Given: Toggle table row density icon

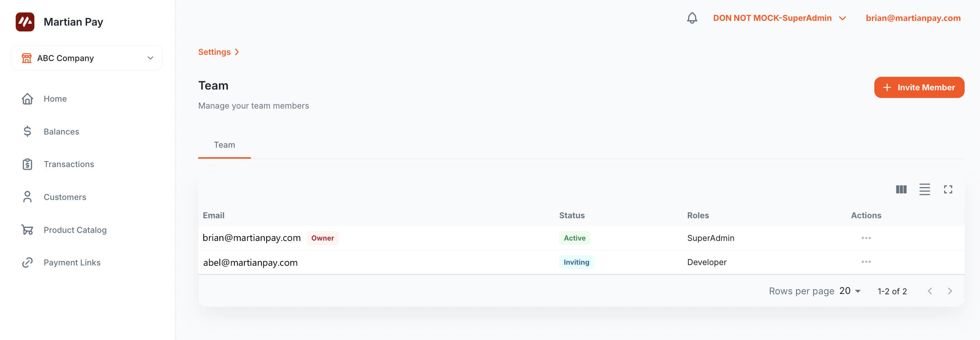Looking at the screenshot, I should (x=924, y=189).
